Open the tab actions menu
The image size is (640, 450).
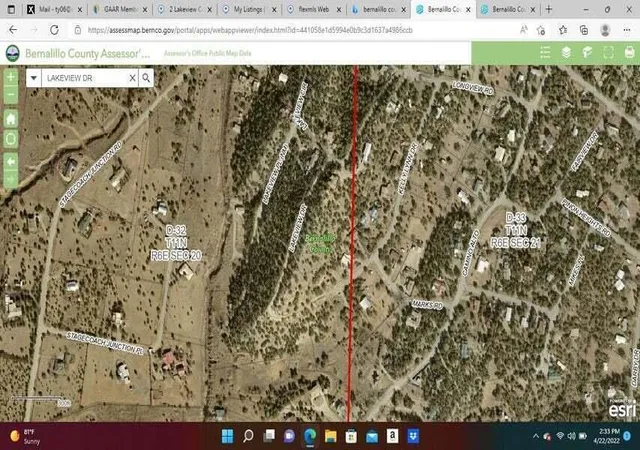(11, 9)
